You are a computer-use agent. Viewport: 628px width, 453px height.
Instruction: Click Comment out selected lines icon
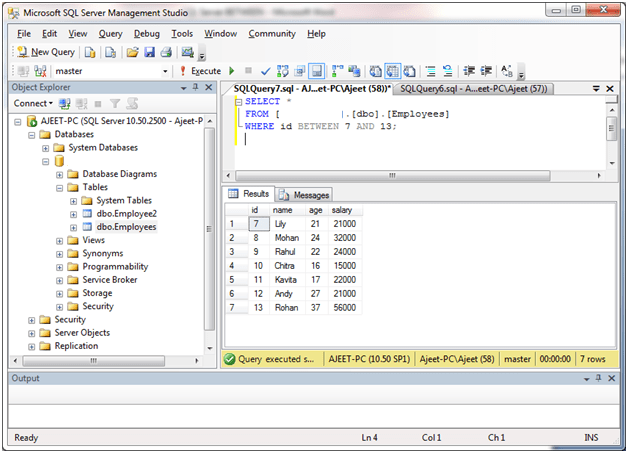(x=431, y=71)
